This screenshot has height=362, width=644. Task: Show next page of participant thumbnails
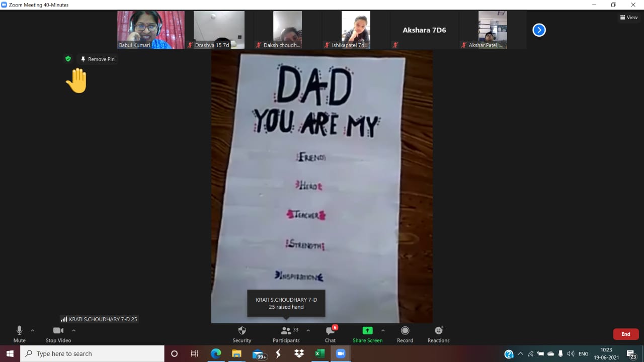click(539, 30)
